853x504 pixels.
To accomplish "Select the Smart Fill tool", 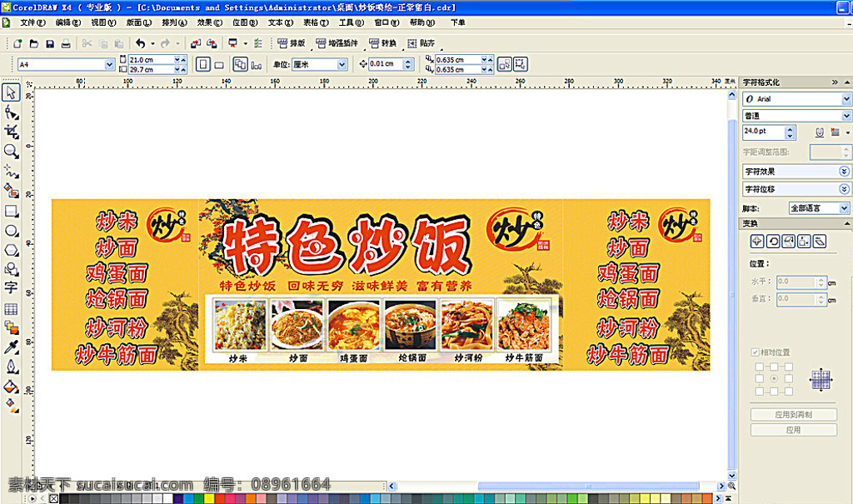I will point(11,191).
